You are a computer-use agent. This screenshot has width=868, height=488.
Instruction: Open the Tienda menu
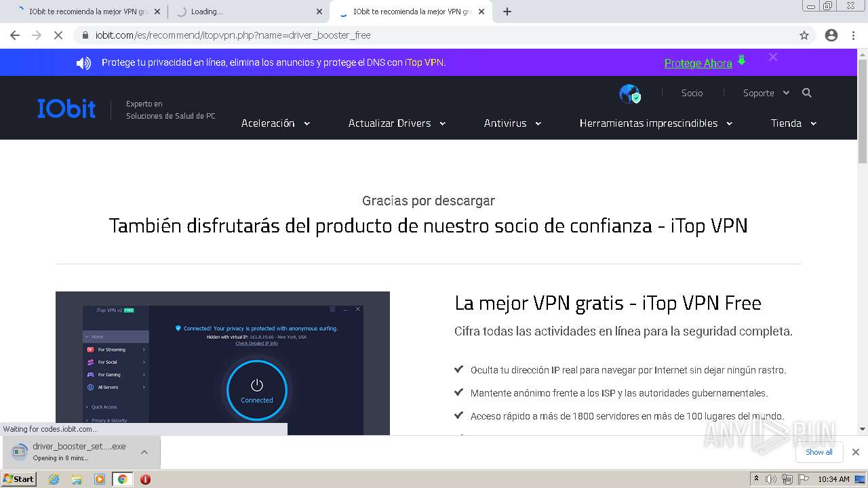point(793,123)
